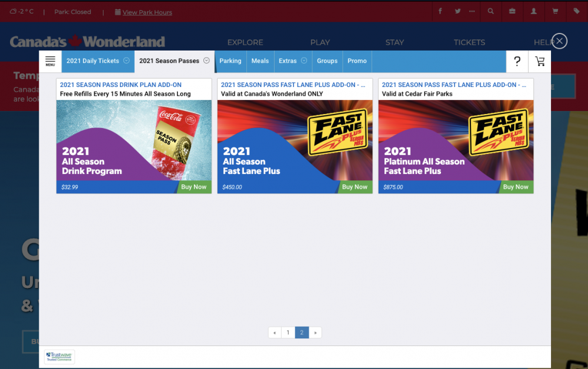Buy Now the $875.00 Platinum Fast Lane Plus
Viewport: 588px width, 369px height.
click(515, 187)
